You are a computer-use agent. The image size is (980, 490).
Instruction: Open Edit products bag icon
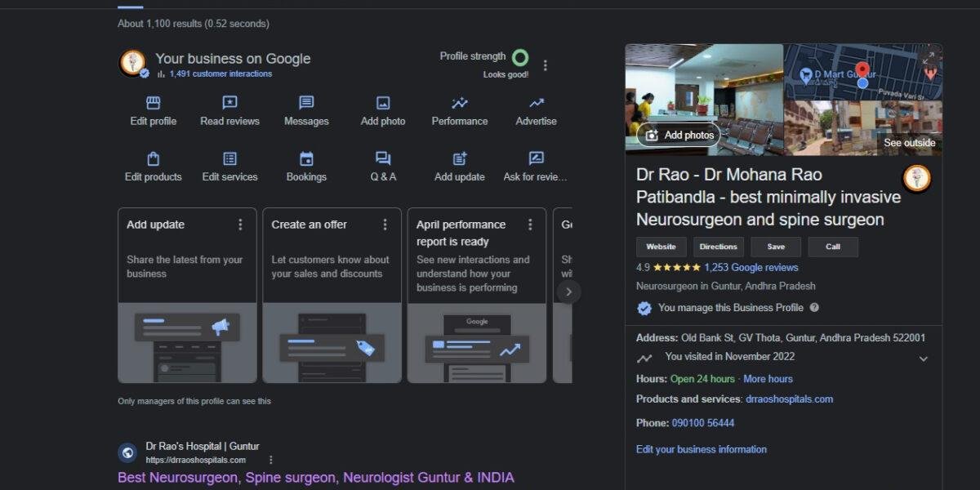pos(153,158)
